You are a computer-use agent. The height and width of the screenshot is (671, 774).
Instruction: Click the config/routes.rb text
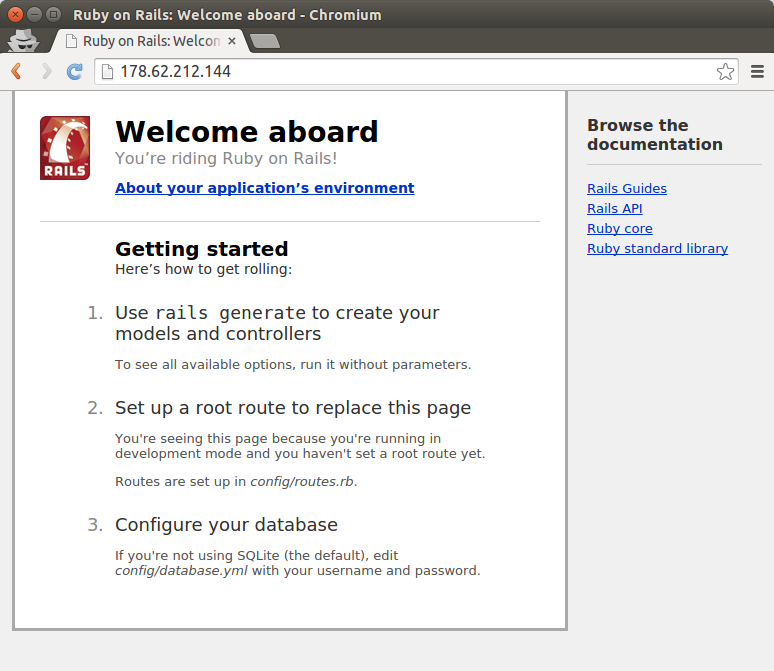click(x=302, y=481)
